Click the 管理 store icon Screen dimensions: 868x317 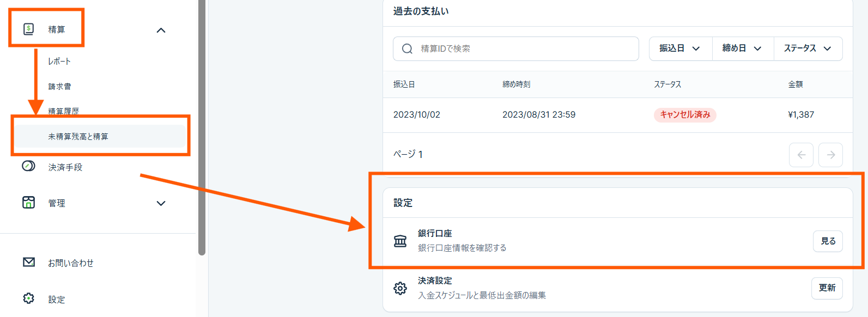coord(28,203)
